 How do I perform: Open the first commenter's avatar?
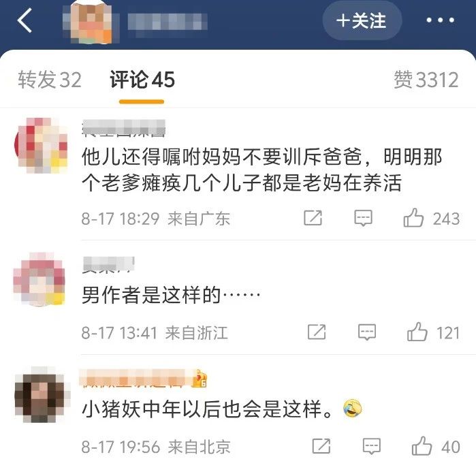coord(42,146)
